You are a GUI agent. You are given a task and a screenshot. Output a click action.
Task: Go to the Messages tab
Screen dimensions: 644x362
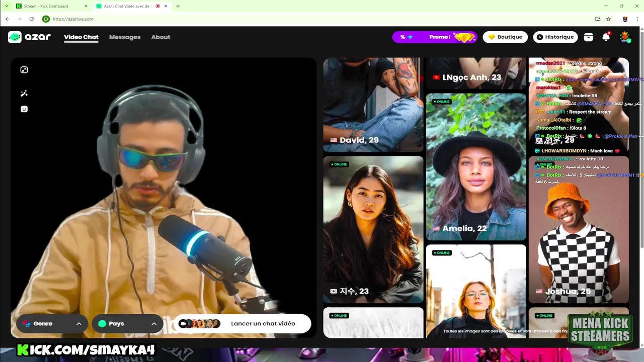pos(125,37)
